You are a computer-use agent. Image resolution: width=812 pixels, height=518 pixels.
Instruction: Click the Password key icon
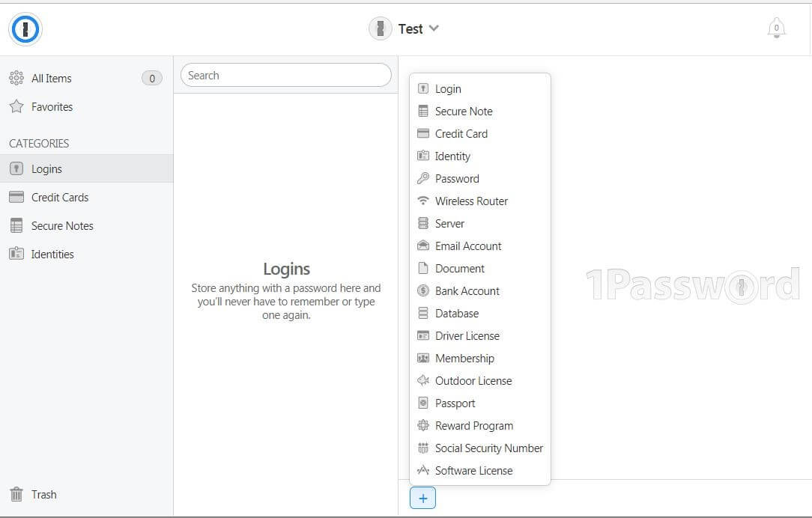(423, 179)
